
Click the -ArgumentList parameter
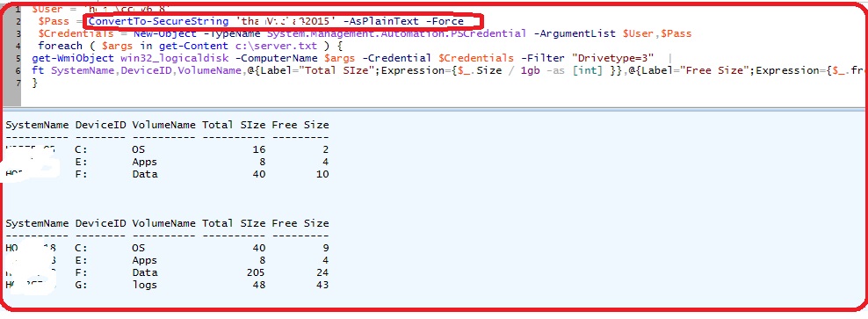[575, 33]
